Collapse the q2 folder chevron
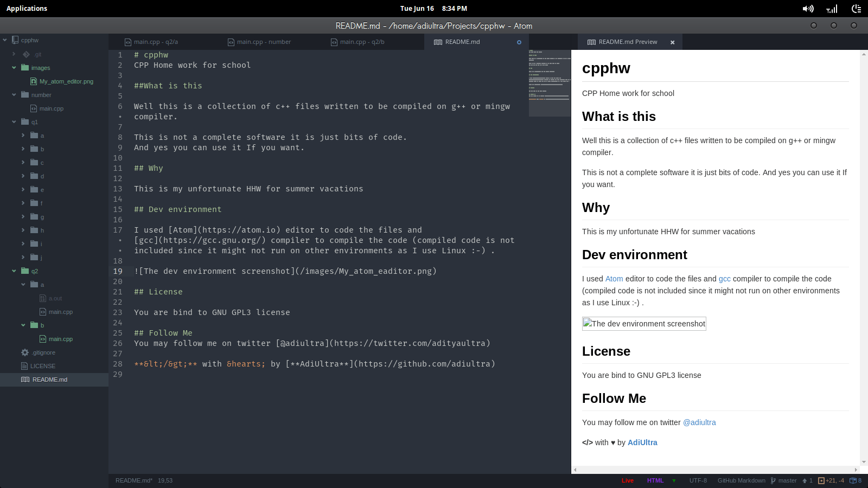This screenshot has height=488, width=868. (x=14, y=271)
